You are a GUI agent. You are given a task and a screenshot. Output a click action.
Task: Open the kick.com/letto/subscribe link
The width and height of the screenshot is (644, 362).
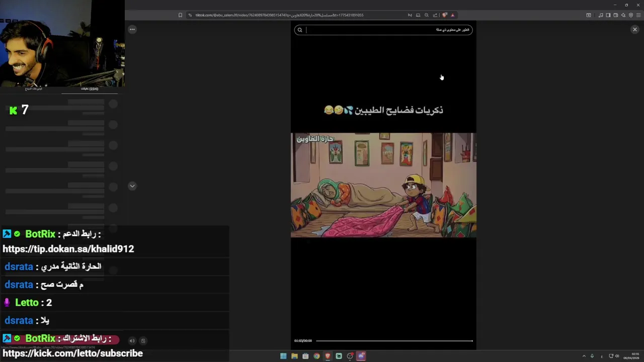point(73,353)
